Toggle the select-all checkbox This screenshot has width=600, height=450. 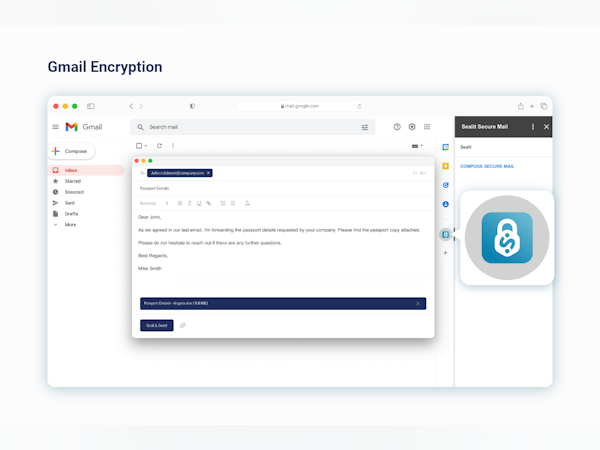pos(139,146)
